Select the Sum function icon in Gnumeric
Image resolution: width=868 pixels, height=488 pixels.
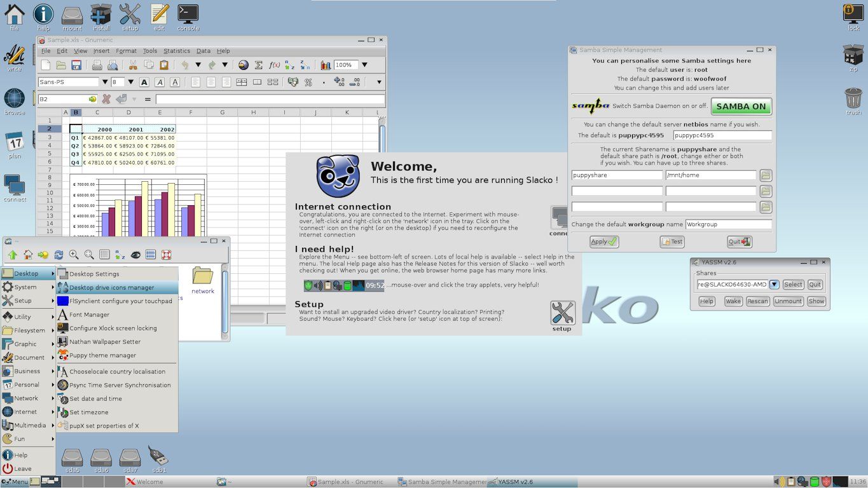tap(258, 65)
